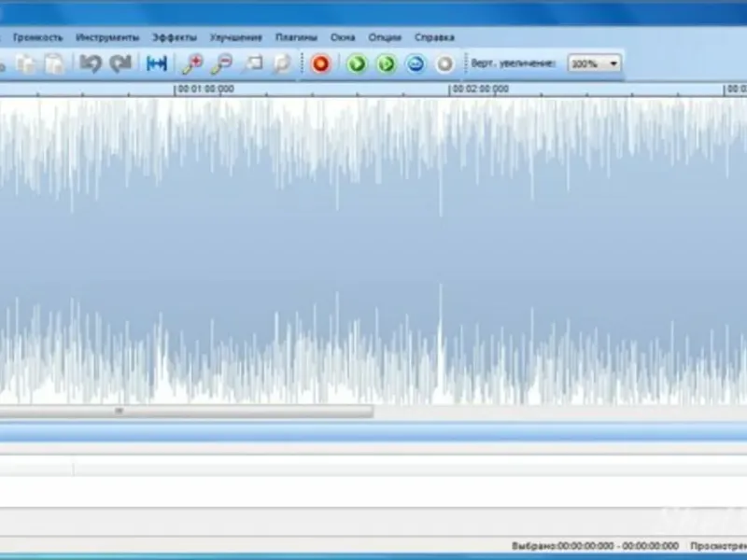Click the zoom-to-selection icon
747x560 pixels.
252,63
